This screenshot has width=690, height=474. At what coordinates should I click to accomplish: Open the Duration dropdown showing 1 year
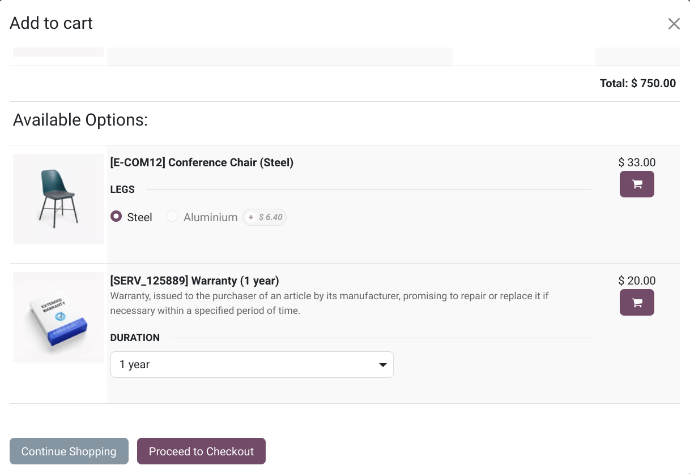coord(251,365)
